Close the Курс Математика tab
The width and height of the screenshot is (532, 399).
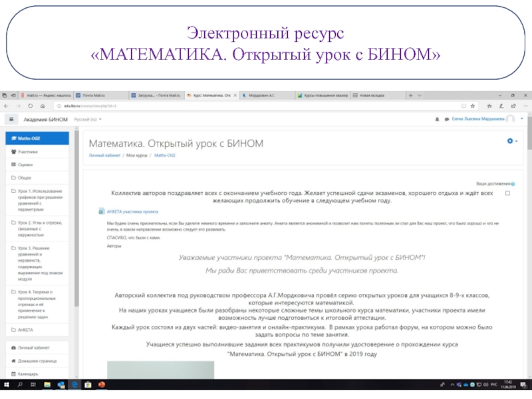tap(235, 96)
